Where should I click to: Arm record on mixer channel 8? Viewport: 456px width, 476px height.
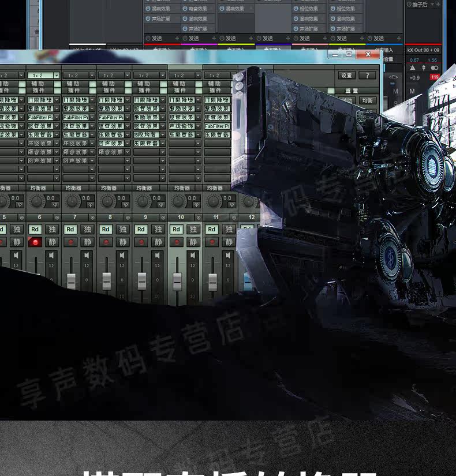pyautogui.click(x=106, y=242)
